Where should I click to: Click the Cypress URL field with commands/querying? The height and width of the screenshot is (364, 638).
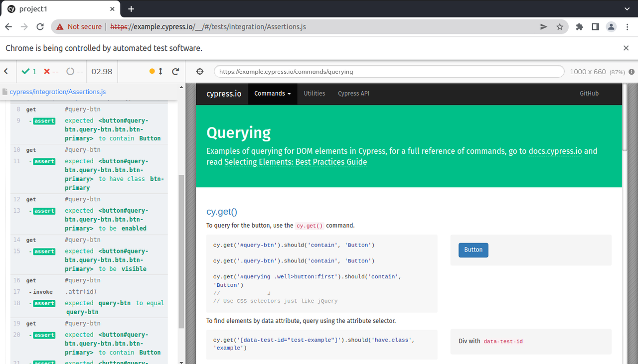coord(389,72)
